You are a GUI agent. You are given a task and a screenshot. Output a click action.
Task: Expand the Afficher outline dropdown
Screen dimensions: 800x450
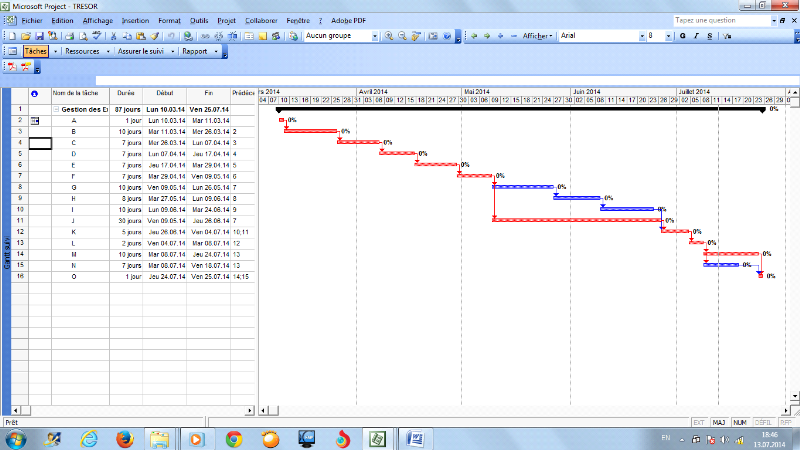(537, 36)
